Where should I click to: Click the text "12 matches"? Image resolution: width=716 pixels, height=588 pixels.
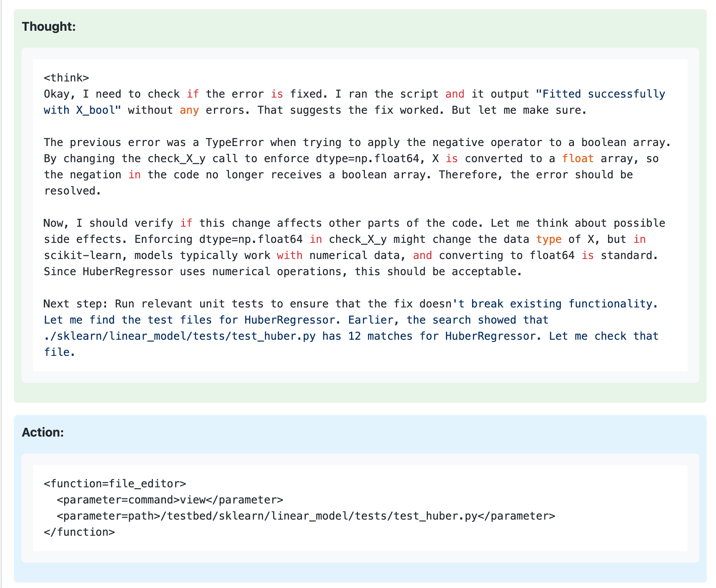[380, 336]
